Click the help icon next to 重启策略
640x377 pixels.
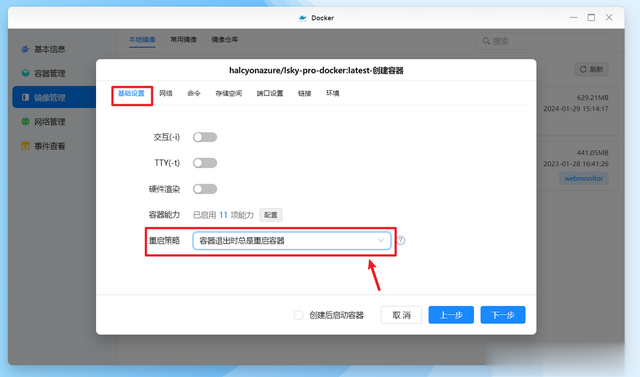click(x=401, y=241)
